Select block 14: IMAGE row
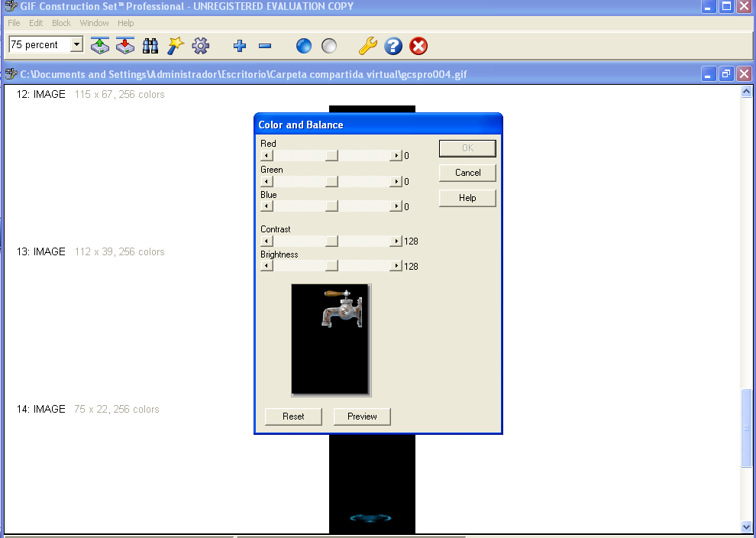 coord(88,409)
